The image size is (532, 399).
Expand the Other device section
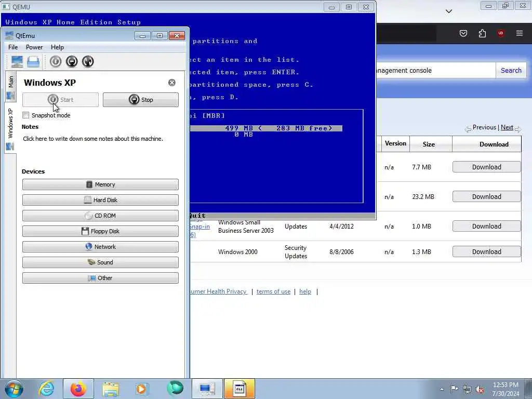pyautogui.click(x=100, y=278)
